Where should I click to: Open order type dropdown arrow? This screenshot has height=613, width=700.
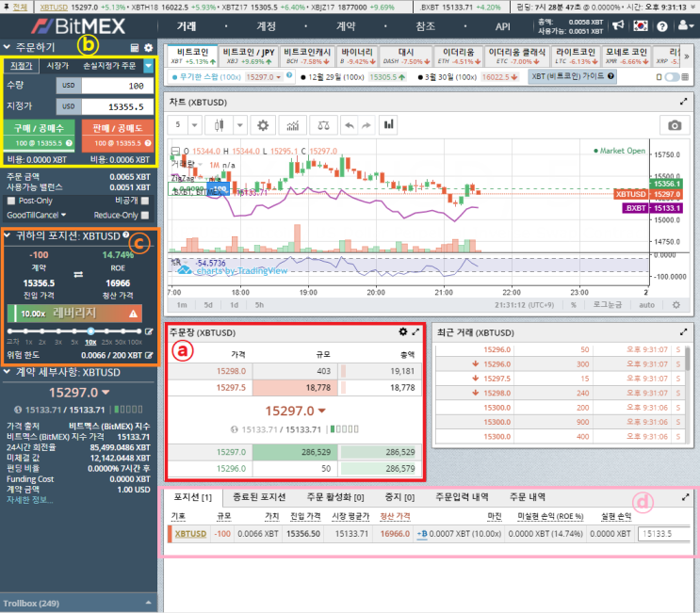[149, 66]
